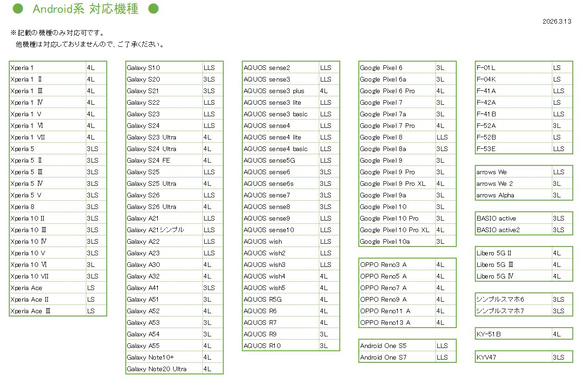The image size is (583, 386).
Task: Click the 'AQUOS sense5G' cell
Action: (281, 160)
